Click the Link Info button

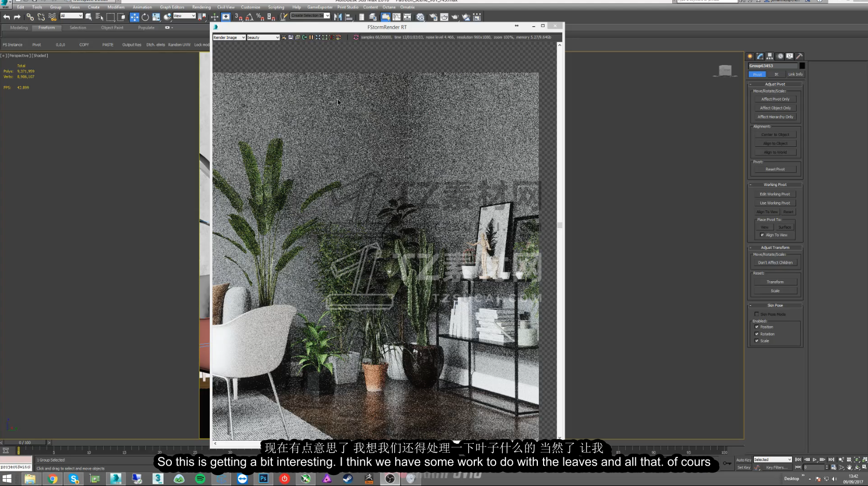[x=795, y=74]
